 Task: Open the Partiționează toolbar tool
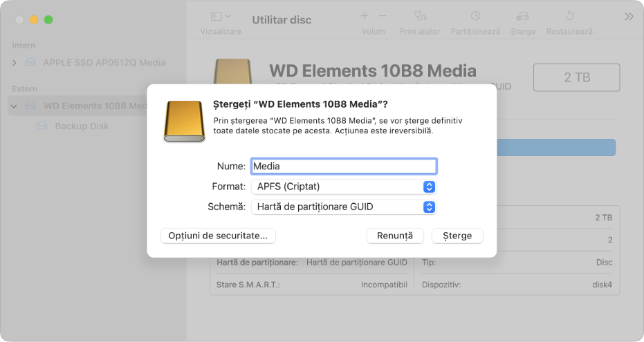click(476, 16)
